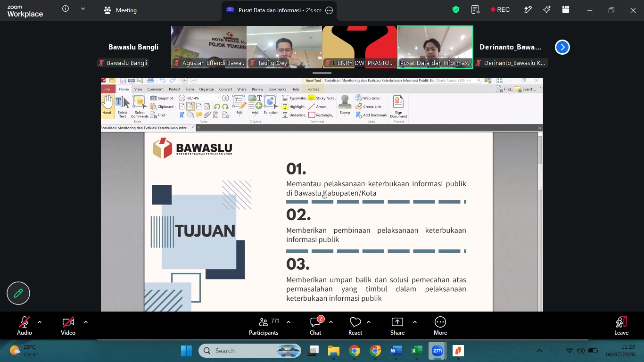Select Taufiq Oey video thumbnail

pyautogui.click(x=284, y=47)
